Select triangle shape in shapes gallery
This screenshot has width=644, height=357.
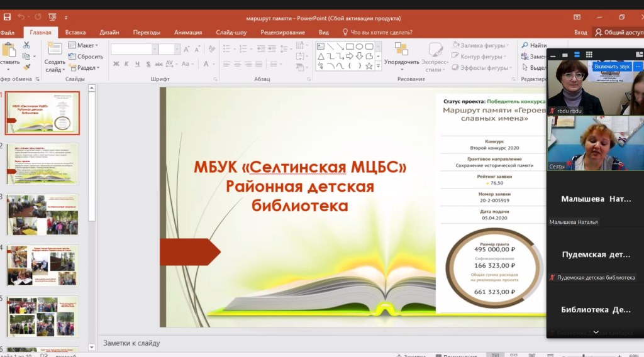pyautogui.click(x=321, y=56)
